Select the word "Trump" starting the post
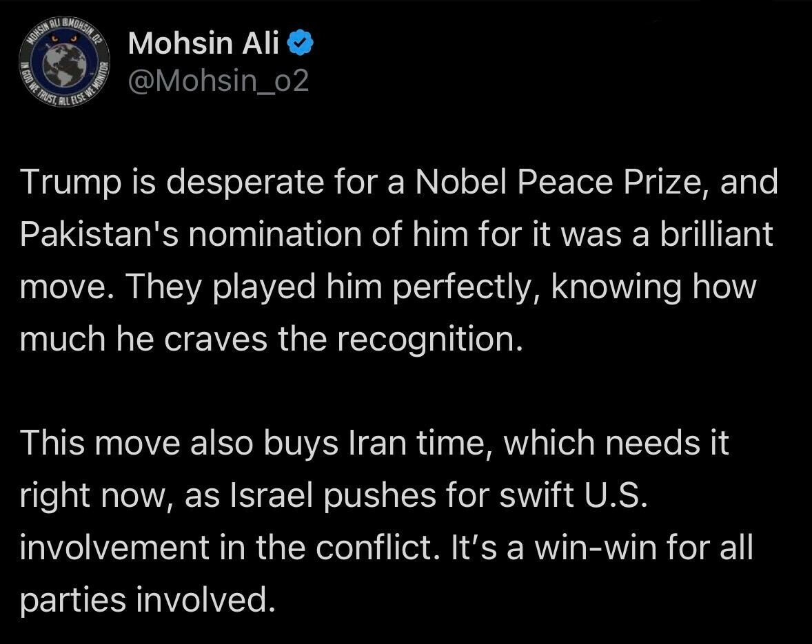 70,183
